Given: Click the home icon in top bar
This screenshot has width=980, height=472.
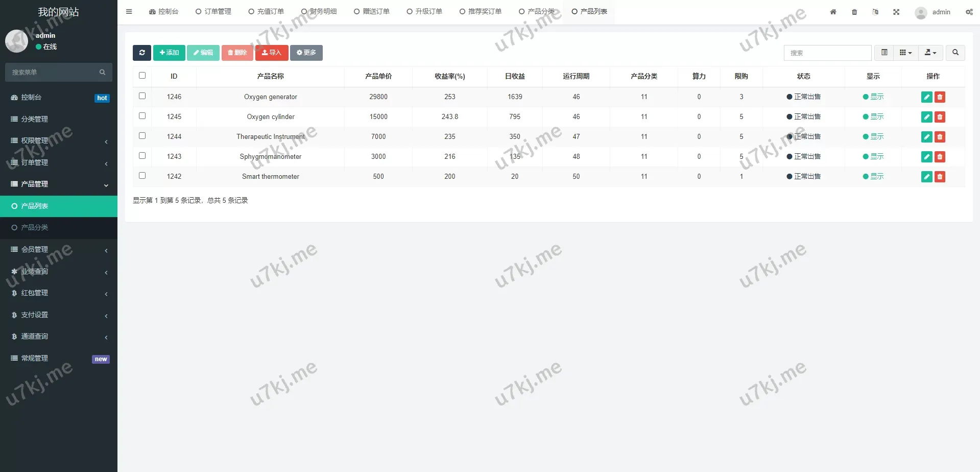Looking at the screenshot, I should click(x=833, y=12).
